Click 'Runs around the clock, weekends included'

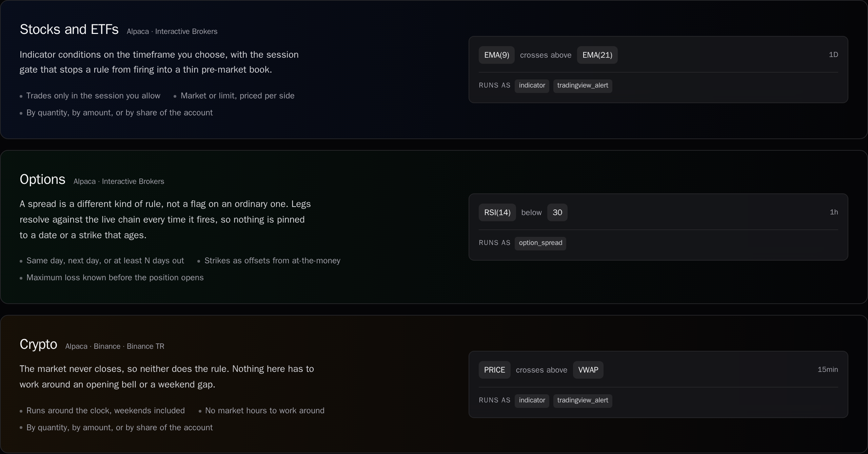(105, 411)
